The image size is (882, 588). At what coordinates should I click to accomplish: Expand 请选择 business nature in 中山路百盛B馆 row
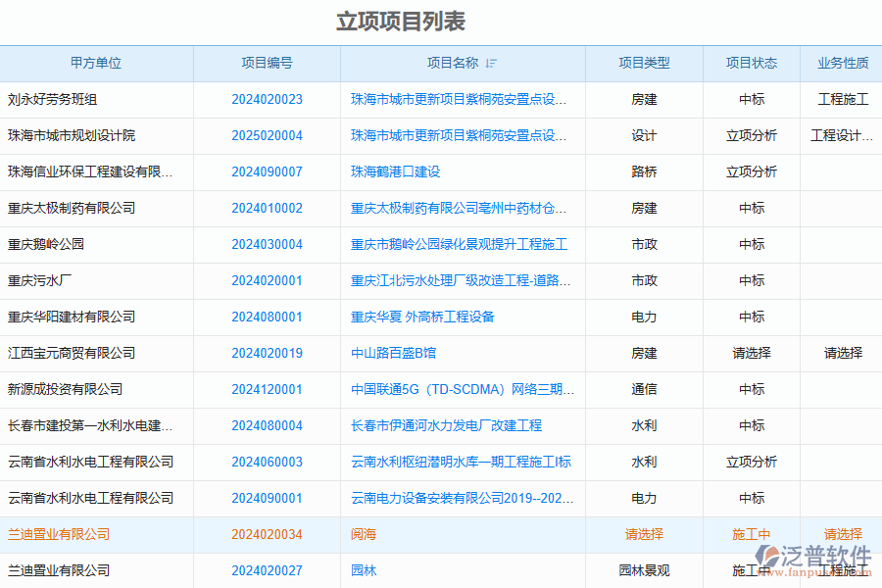843,354
